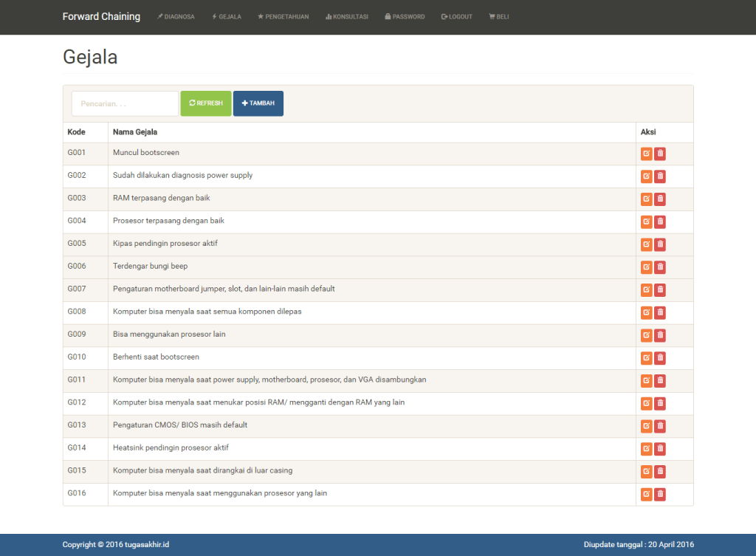
Task: Edit G014 Heatsink pendingin prosesor aktif
Action: (x=646, y=448)
